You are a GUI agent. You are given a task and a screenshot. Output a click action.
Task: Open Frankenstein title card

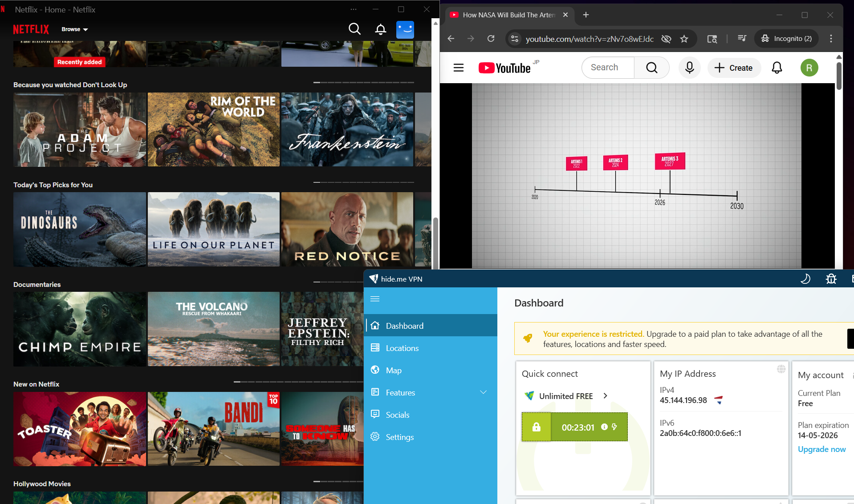tap(347, 129)
